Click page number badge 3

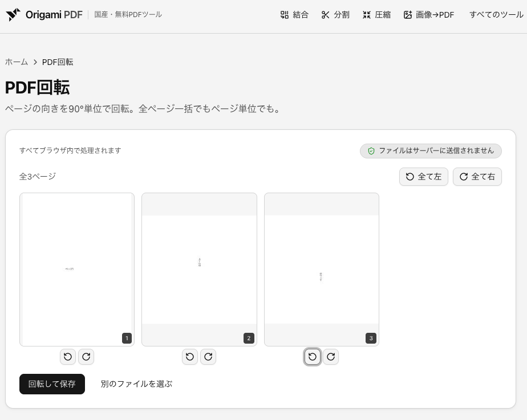371,338
